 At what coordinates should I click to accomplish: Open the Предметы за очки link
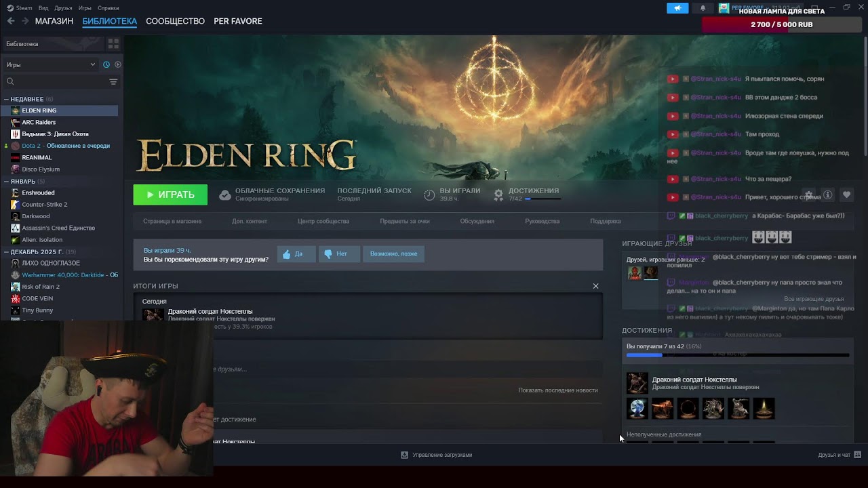coord(405,221)
